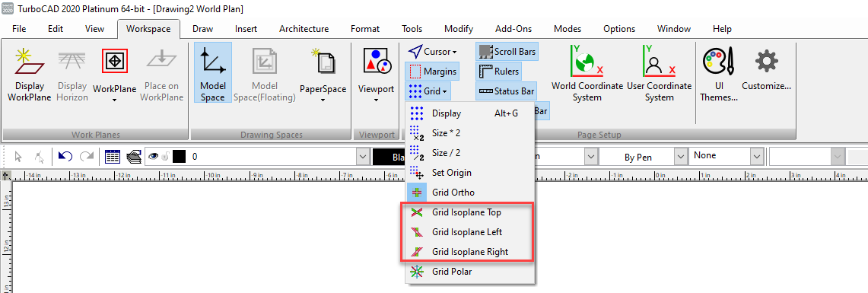The width and height of the screenshot is (868, 293).
Task: Click the ruler origin corner button
Action: pyautogui.click(x=5, y=176)
